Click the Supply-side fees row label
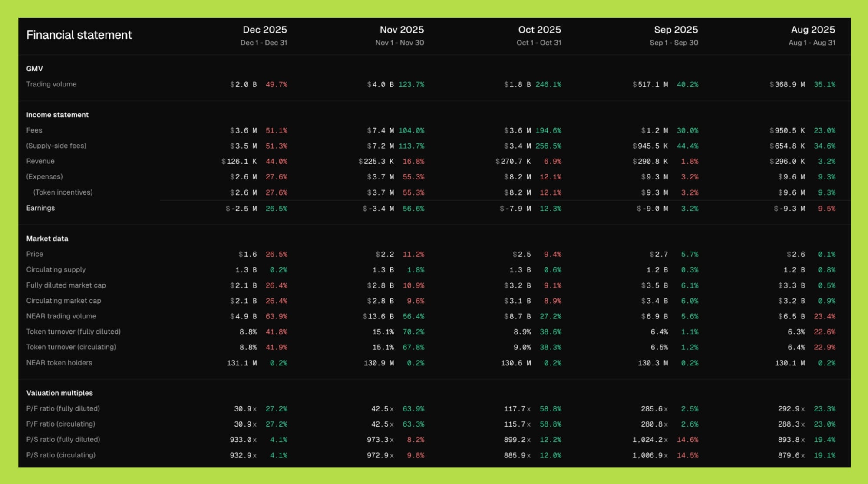This screenshot has width=868, height=484. point(56,146)
